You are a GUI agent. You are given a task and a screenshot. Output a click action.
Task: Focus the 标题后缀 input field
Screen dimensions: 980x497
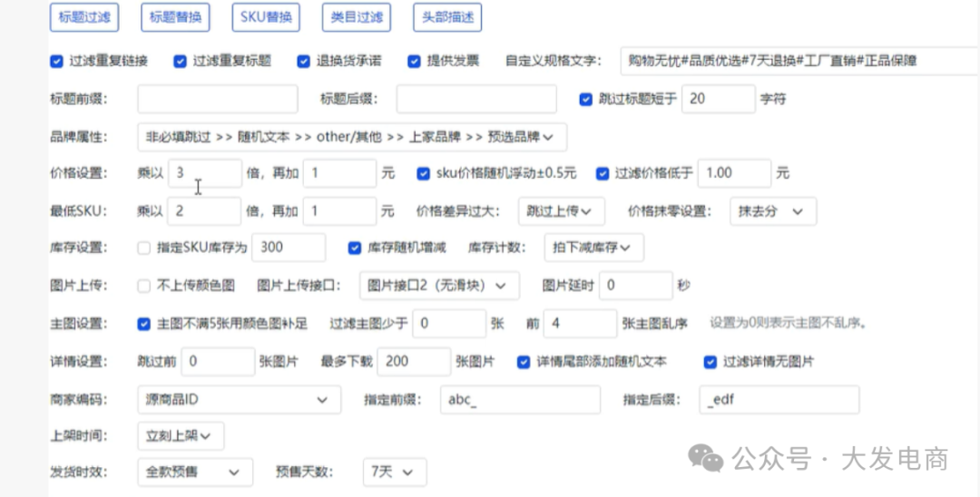coord(476,99)
